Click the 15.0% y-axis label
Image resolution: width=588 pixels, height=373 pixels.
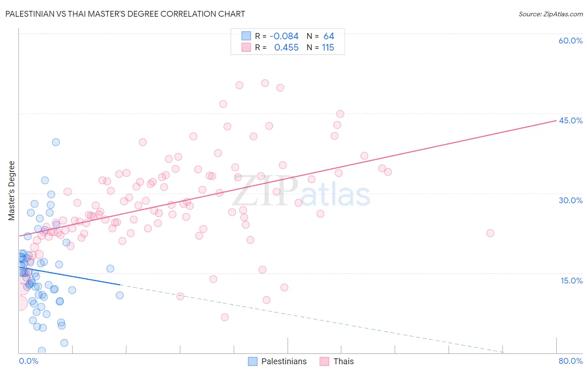[571, 281]
